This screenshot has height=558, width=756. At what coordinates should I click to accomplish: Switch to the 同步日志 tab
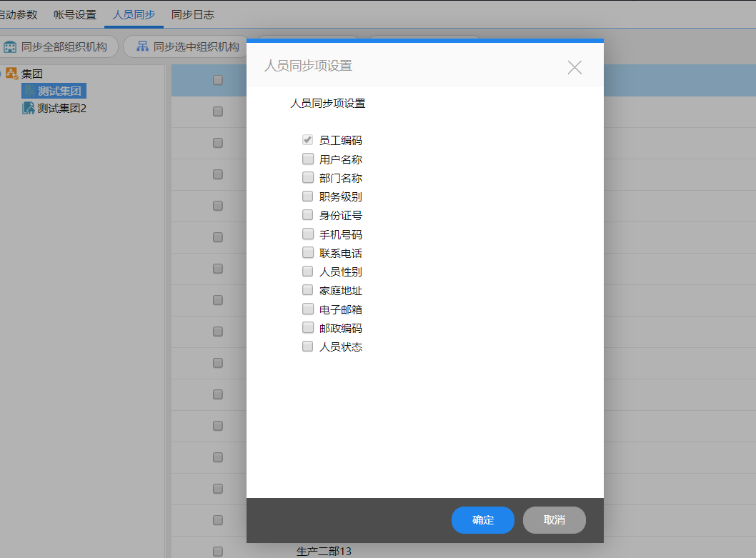click(192, 14)
